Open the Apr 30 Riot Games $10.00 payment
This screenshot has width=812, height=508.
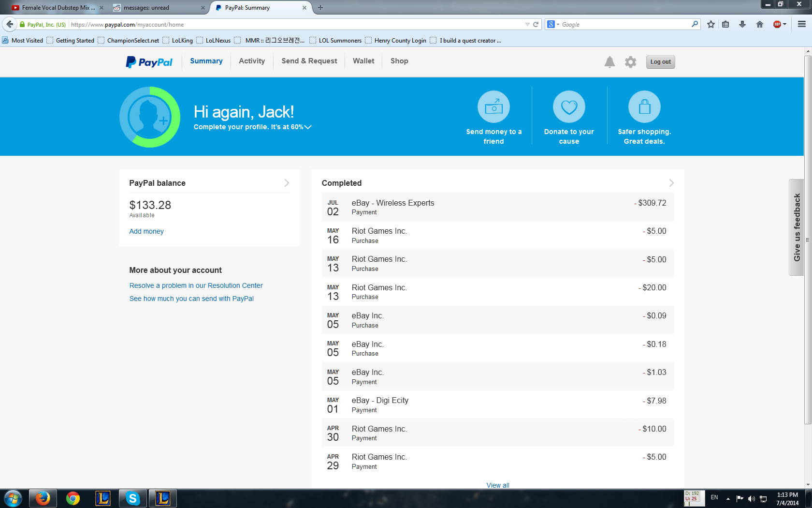click(498, 433)
